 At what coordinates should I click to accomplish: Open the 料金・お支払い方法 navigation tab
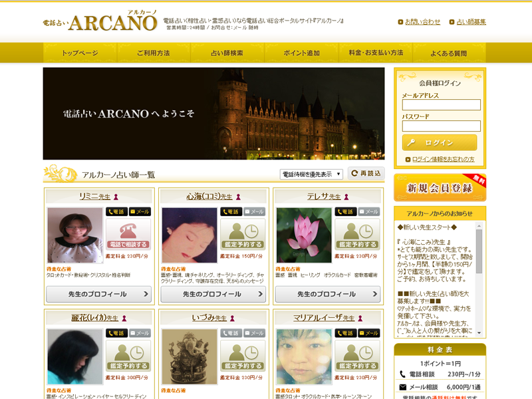pos(376,53)
